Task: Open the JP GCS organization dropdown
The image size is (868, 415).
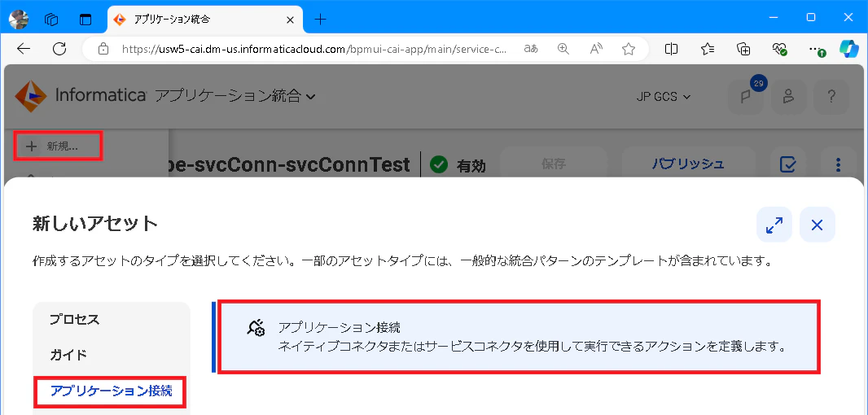Action: [x=663, y=97]
